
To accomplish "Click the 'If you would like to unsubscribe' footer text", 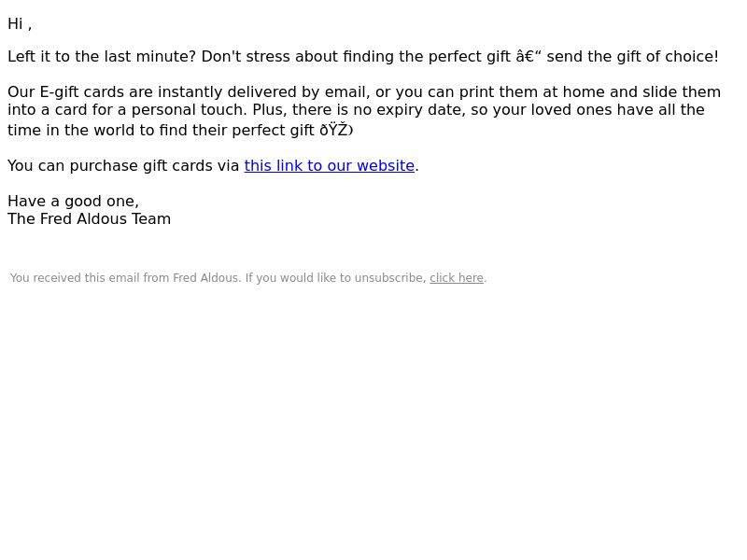I will tap(336, 278).
